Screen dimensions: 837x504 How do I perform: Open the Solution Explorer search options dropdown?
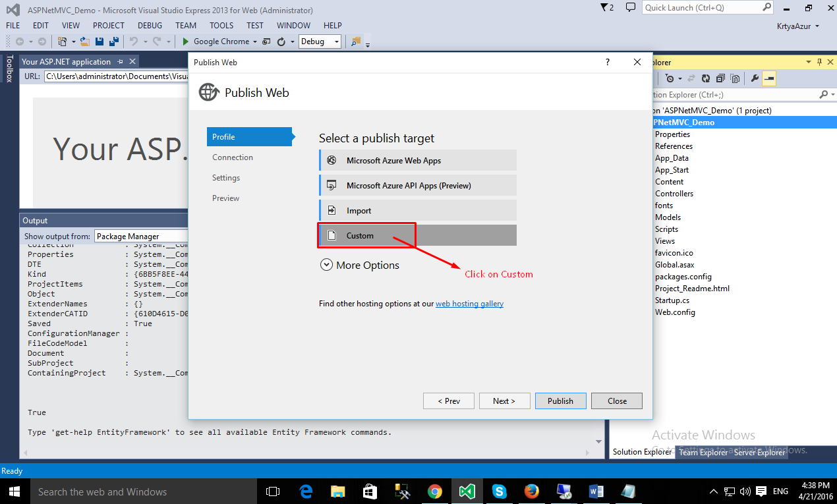832,95
